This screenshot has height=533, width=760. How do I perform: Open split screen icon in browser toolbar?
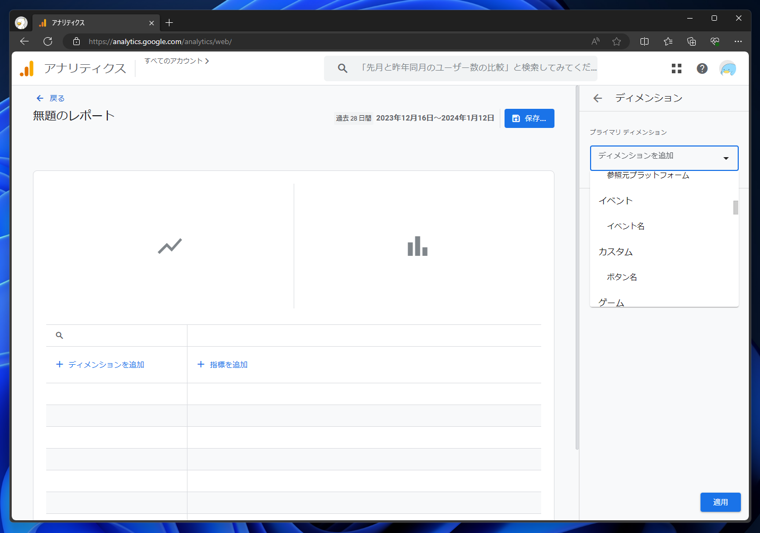tap(644, 42)
